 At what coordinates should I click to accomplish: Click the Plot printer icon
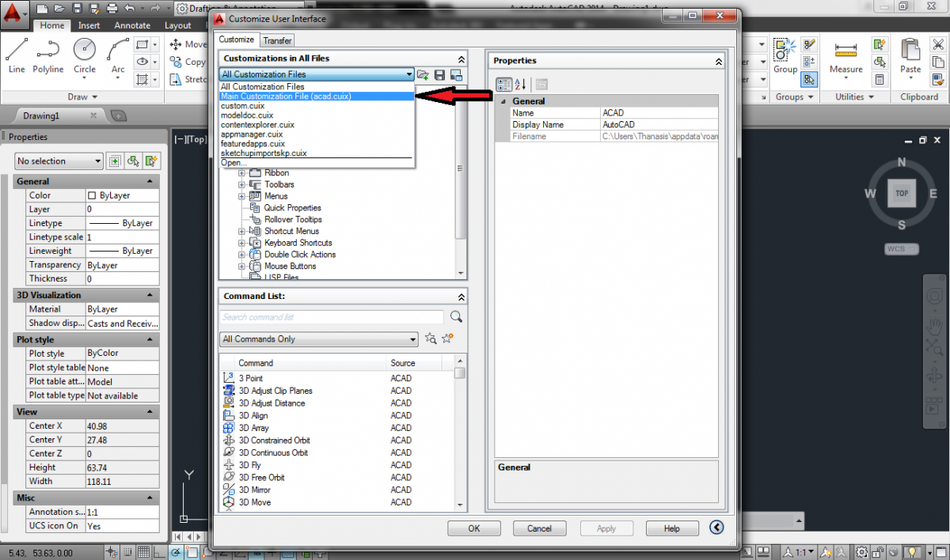coord(112,9)
